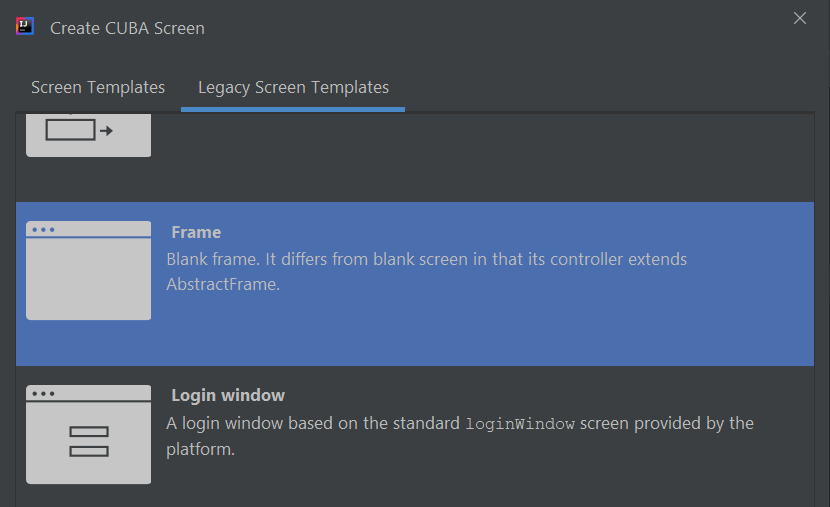The width and height of the screenshot is (830, 507).
Task: Click the Create CUBA Screen dialog title
Action: [x=127, y=28]
